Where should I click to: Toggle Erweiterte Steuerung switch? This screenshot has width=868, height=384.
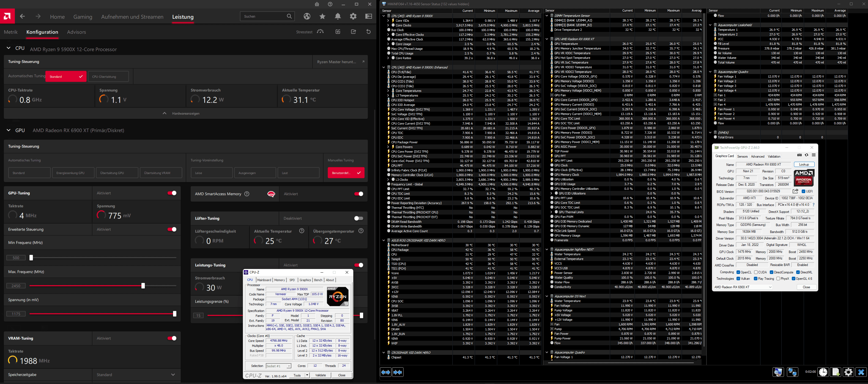click(x=172, y=229)
